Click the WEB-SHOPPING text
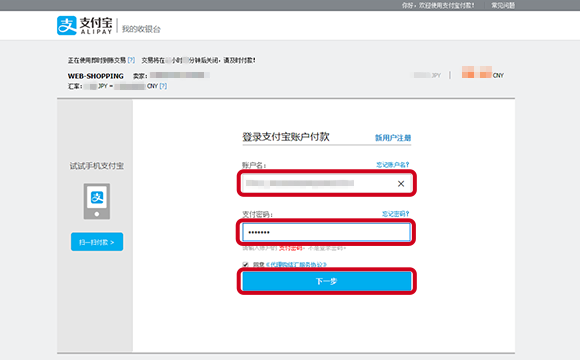Viewport: 580px width, 360px height. pyautogui.click(x=95, y=76)
